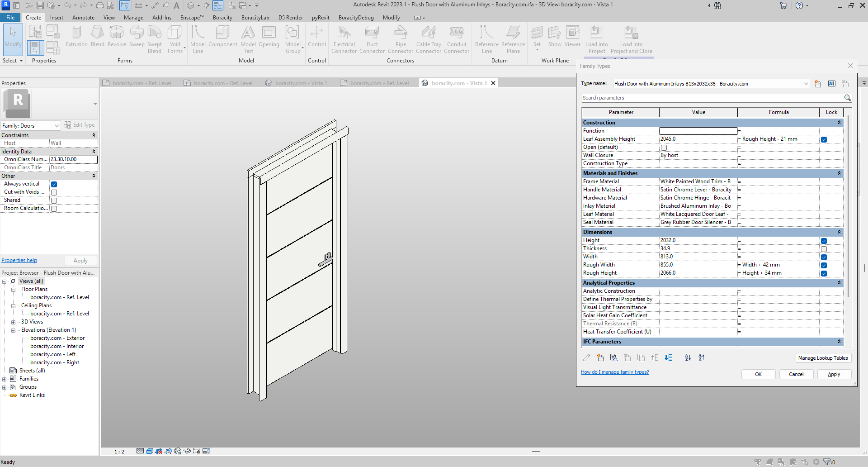Open the pyRevit ribbon tab
This screenshot has width=868, height=467.
click(x=321, y=18)
